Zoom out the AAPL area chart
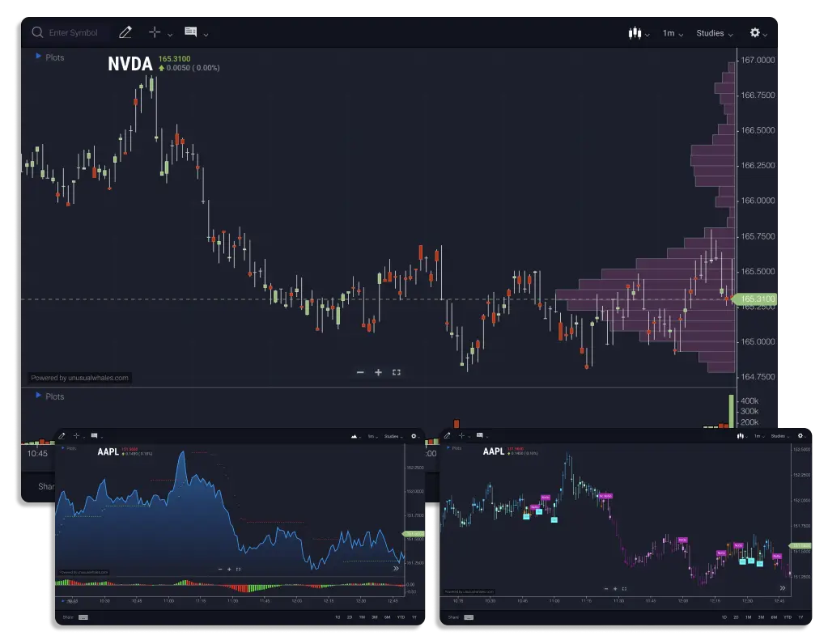The width and height of the screenshot is (828, 644). (x=220, y=569)
